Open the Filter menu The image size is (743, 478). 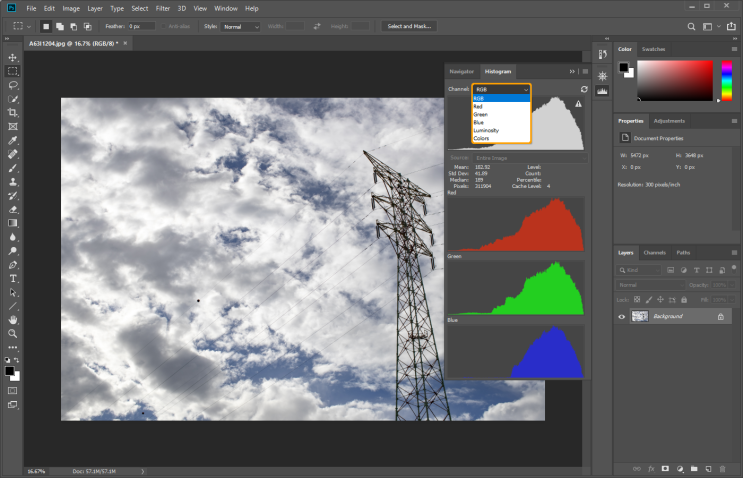163,9
